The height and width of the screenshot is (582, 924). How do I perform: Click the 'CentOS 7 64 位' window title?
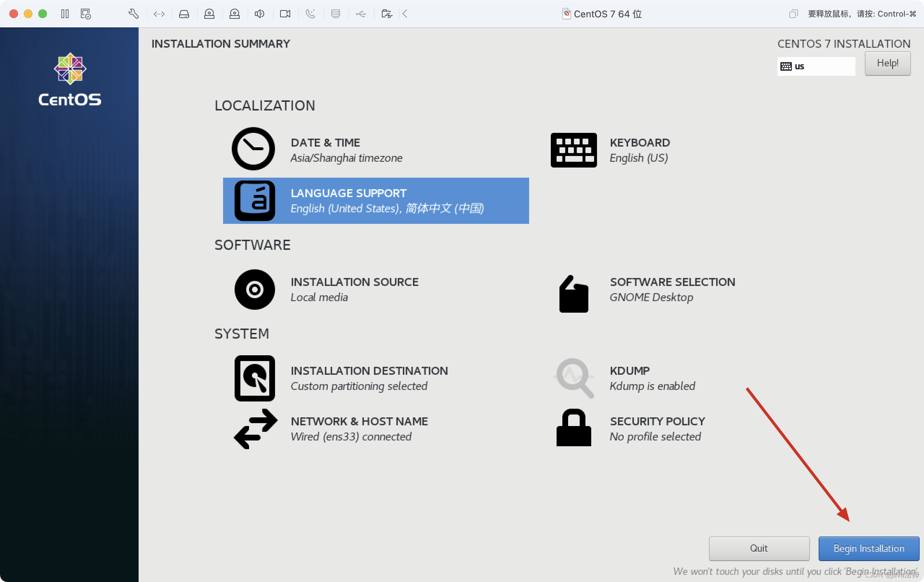click(x=608, y=14)
